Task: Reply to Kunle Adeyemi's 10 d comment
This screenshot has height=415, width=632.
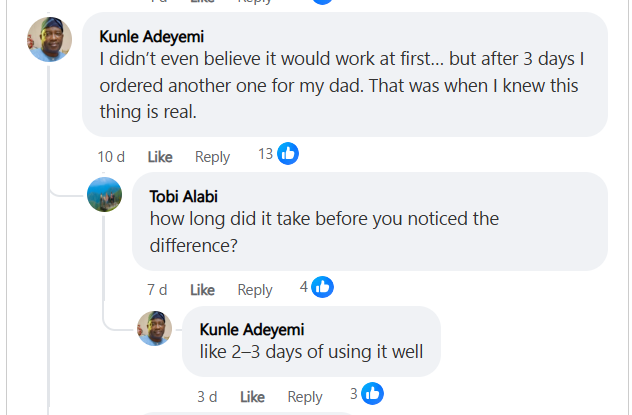Action: click(212, 157)
